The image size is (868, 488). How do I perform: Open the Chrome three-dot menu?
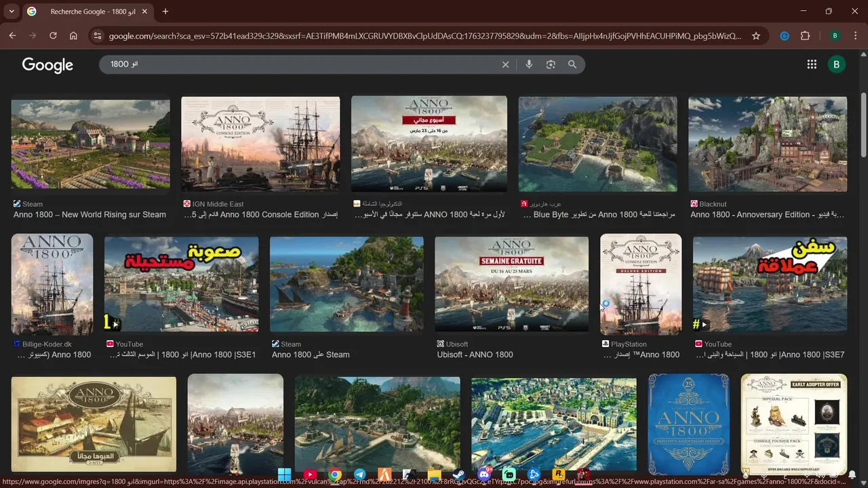856,36
